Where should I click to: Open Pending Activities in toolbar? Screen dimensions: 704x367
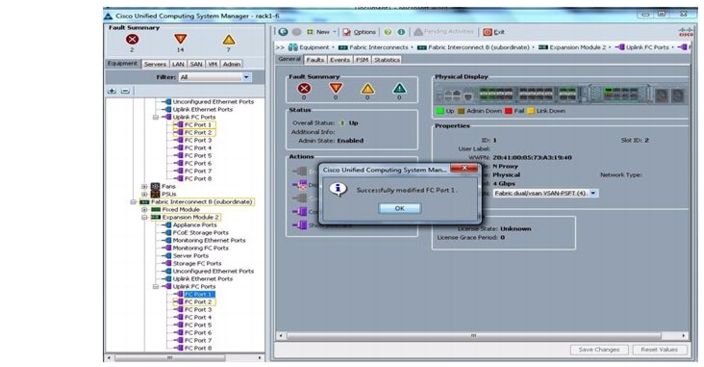click(444, 32)
